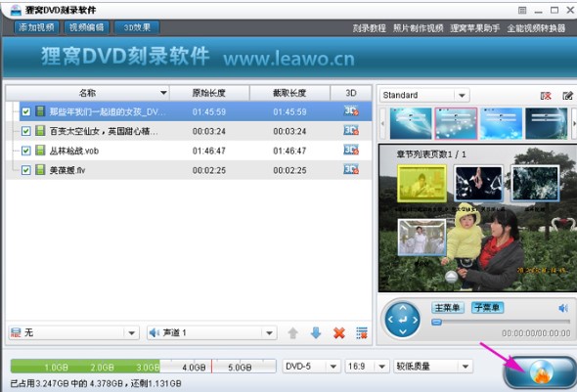Viewport: 577px width, 392px height.
Task: Uncheck the 丛林枪战.vob checkbox
Action: [x=25, y=151]
